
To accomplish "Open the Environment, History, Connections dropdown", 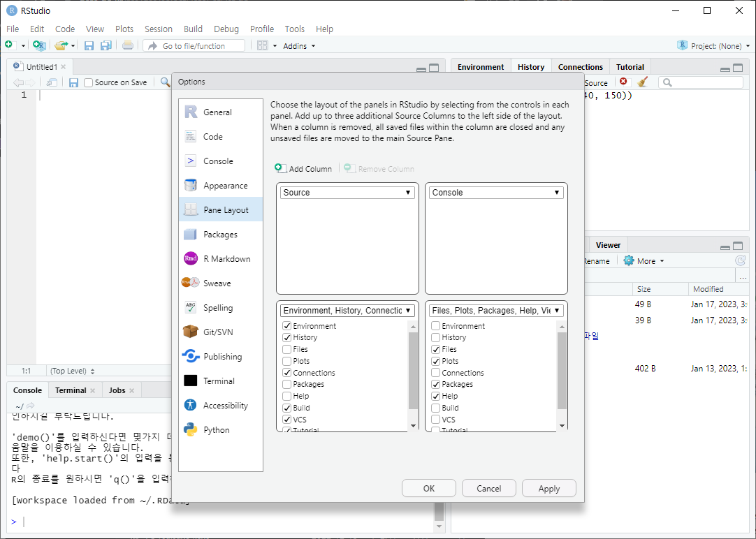I will tap(347, 311).
